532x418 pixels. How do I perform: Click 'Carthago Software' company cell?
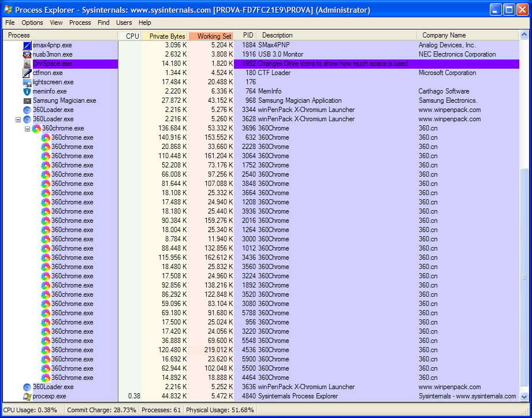click(444, 91)
